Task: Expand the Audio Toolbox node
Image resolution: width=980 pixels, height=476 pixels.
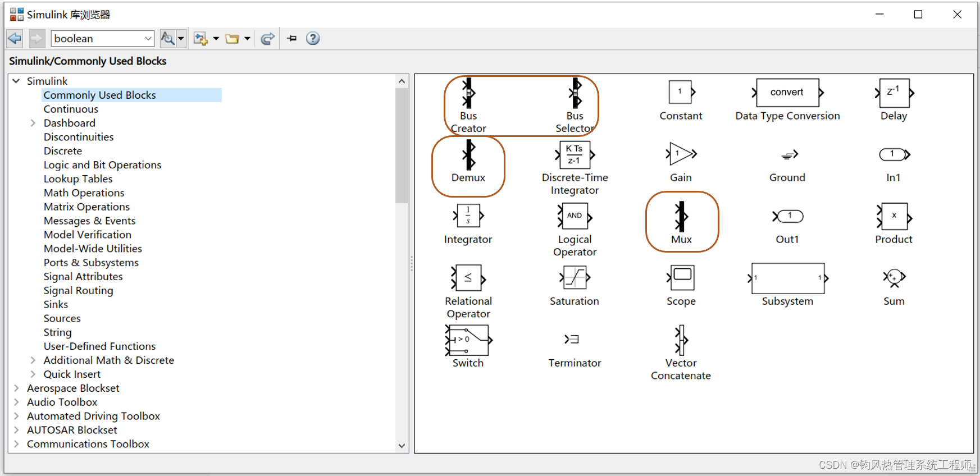Action: coord(16,402)
